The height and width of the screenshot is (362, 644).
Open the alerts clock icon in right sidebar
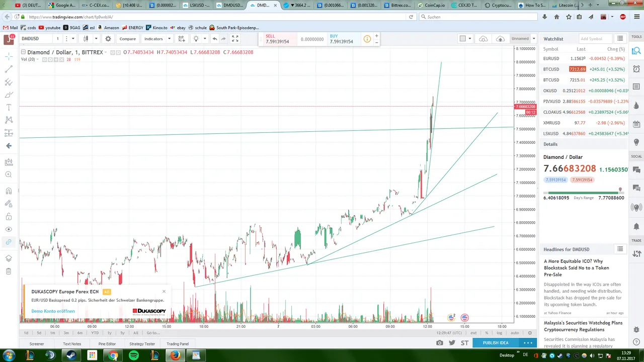click(x=636, y=69)
